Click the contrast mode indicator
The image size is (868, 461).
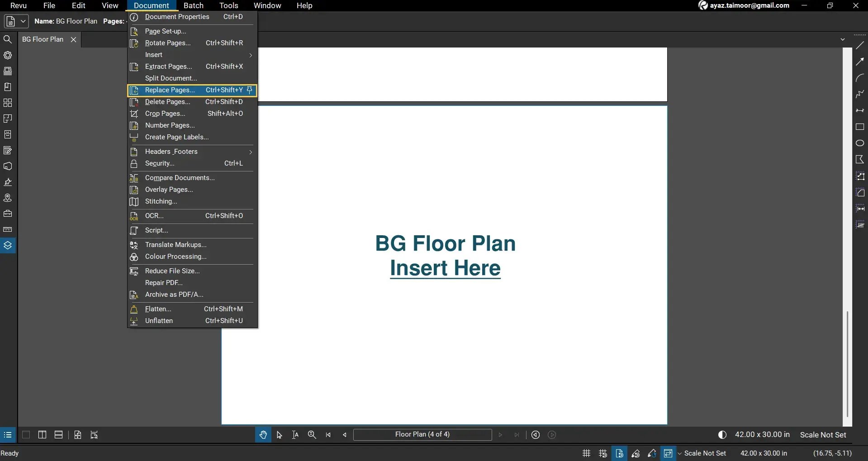[722, 435]
